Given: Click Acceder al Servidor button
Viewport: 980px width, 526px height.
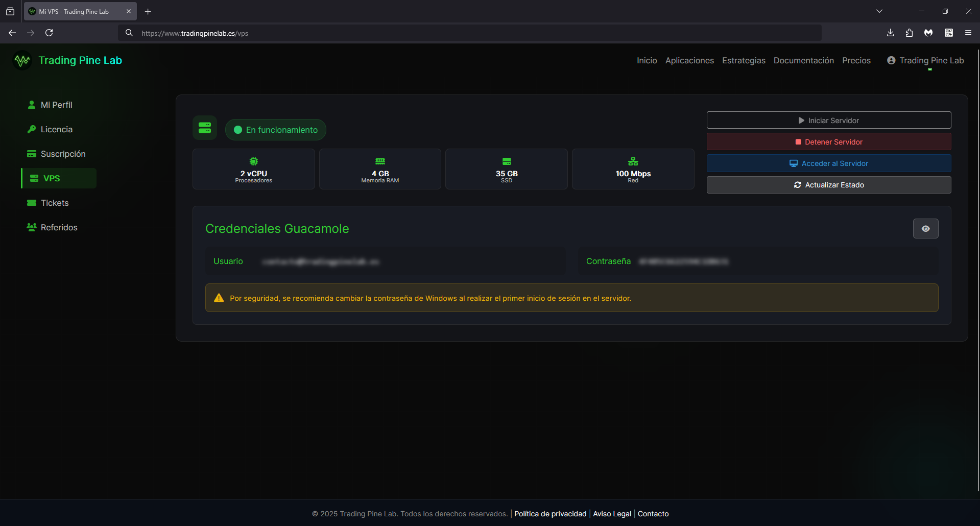Looking at the screenshot, I should pyautogui.click(x=828, y=163).
